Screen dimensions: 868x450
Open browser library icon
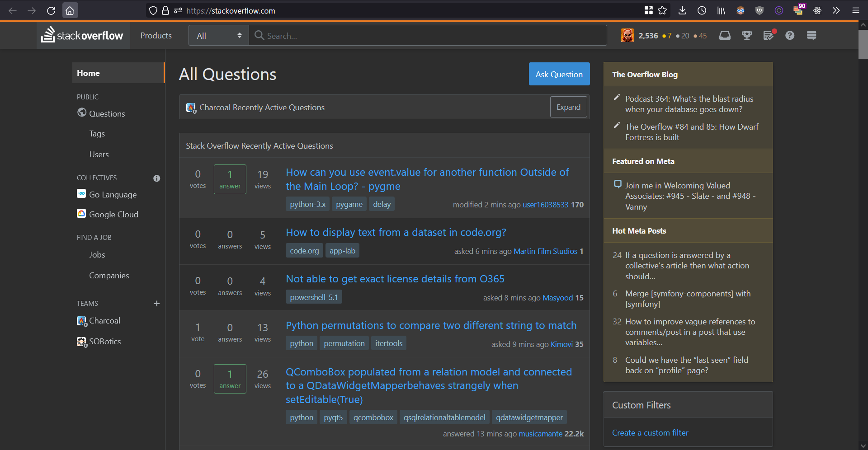tap(721, 10)
